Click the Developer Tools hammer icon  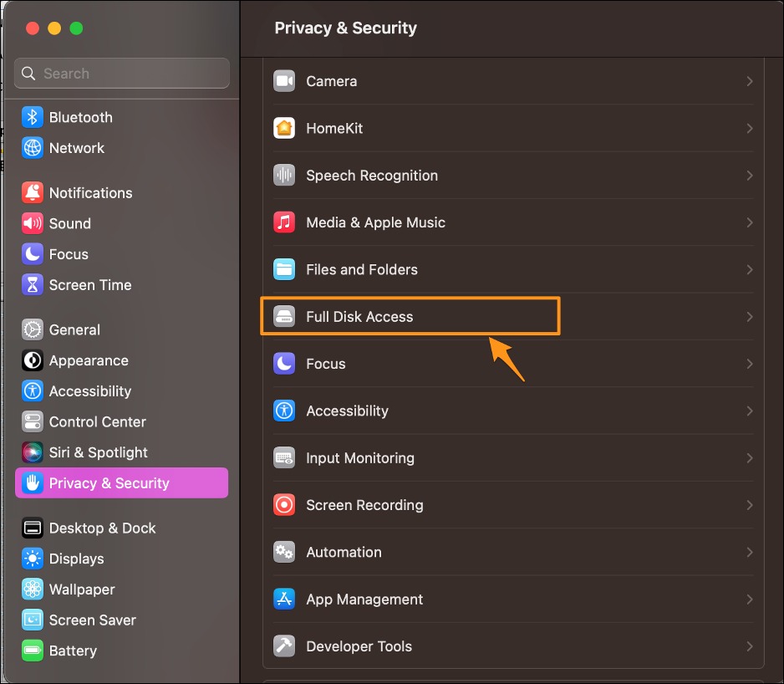[284, 646]
